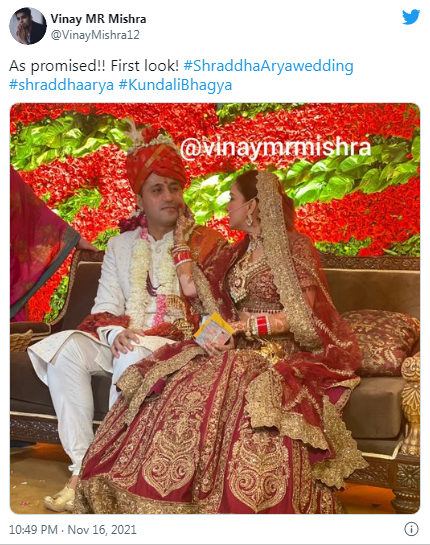Click the 10:49 PM timestamp

[33, 529]
